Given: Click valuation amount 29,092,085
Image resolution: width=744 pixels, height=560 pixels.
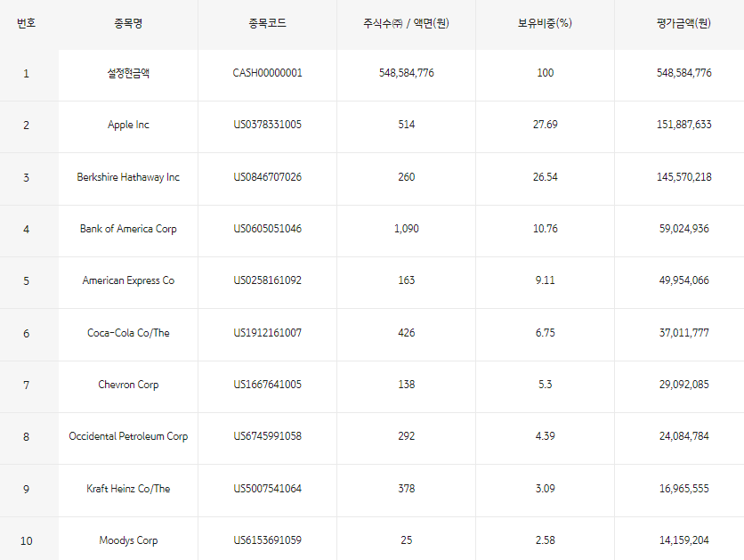Looking at the screenshot, I should pyautogui.click(x=683, y=385).
